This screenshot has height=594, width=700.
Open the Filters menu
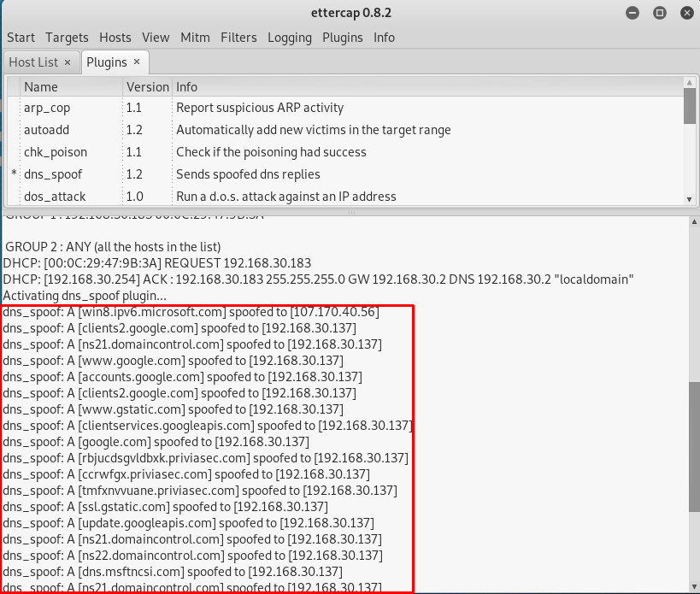[238, 38]
